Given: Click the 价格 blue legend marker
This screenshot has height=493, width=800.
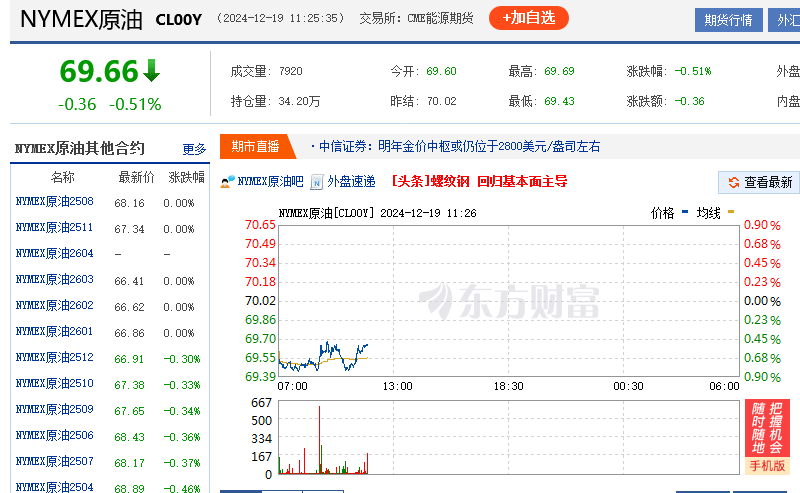Looking at the screenshot, I should 685,211.
